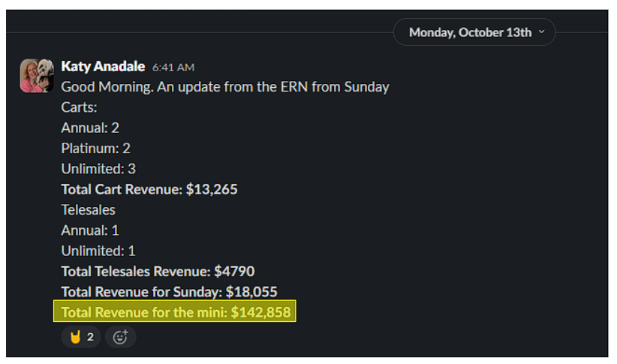
Task: Click the add reaction smiley icon
Action: [x=120, y=337]
